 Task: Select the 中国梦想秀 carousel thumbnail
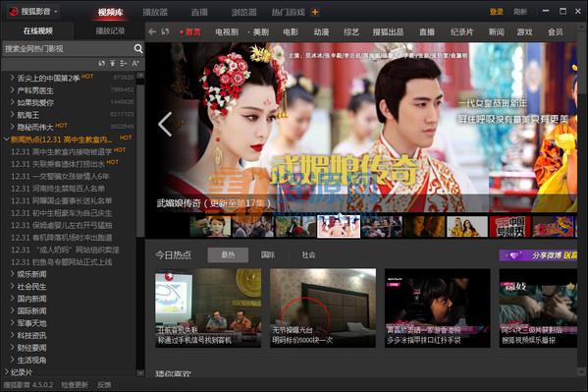510,226
